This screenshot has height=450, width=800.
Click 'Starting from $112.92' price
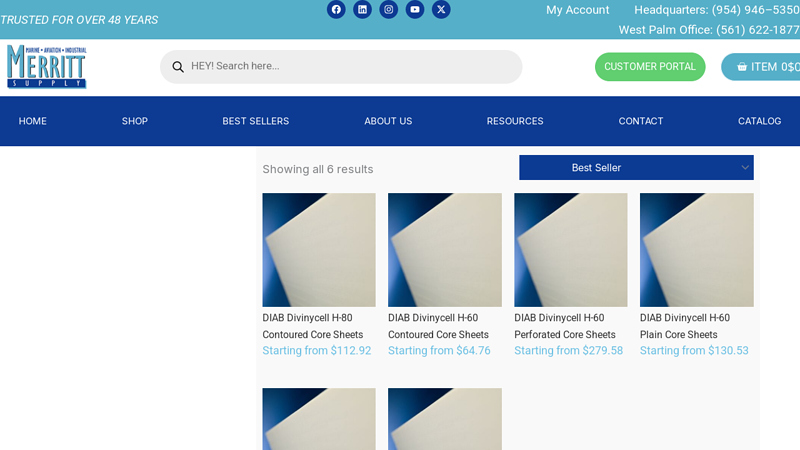click(x=317, y=351)
